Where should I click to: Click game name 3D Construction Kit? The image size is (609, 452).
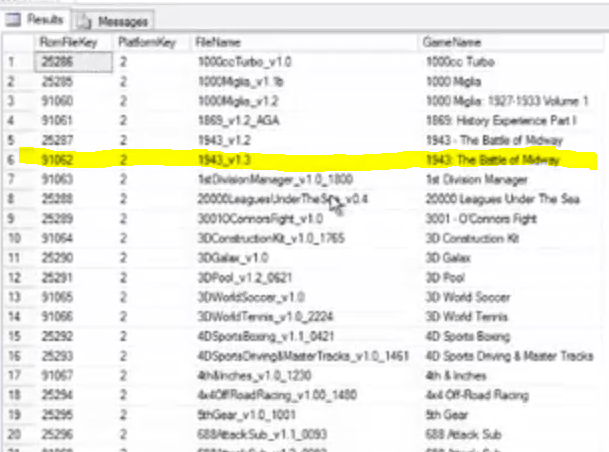(x=472, y=238)
